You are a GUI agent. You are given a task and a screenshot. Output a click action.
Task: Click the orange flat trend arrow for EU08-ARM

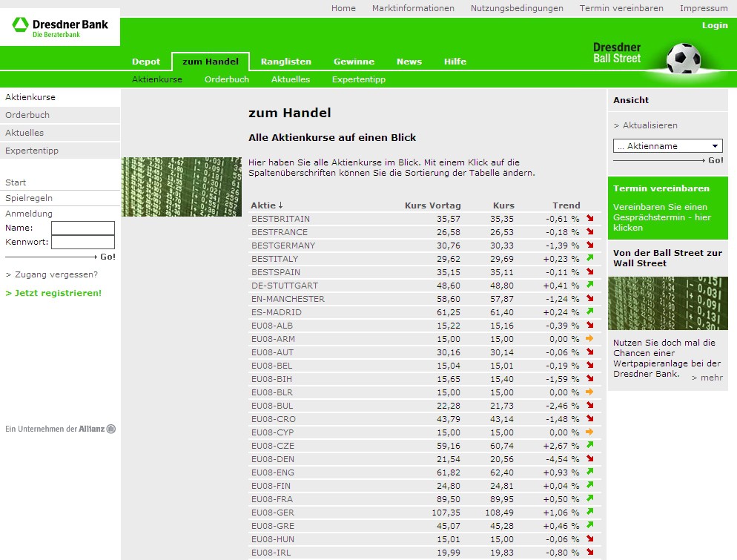click(x=590, y=338)
